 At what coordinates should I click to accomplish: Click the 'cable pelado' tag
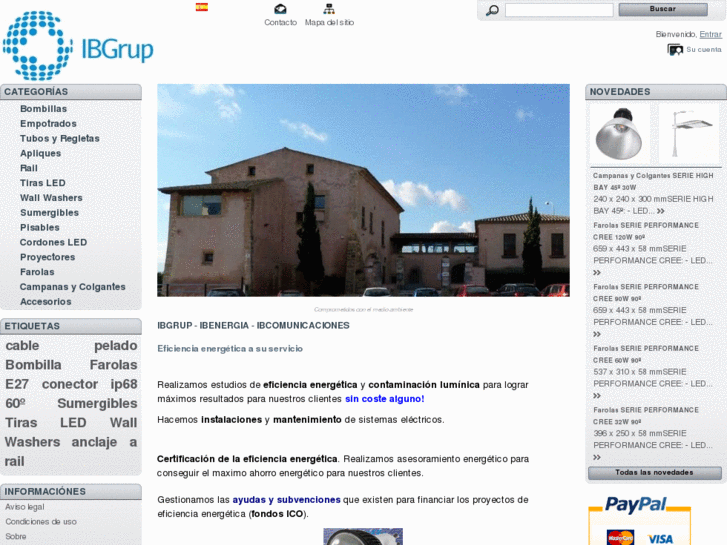[x=71, y=346]
